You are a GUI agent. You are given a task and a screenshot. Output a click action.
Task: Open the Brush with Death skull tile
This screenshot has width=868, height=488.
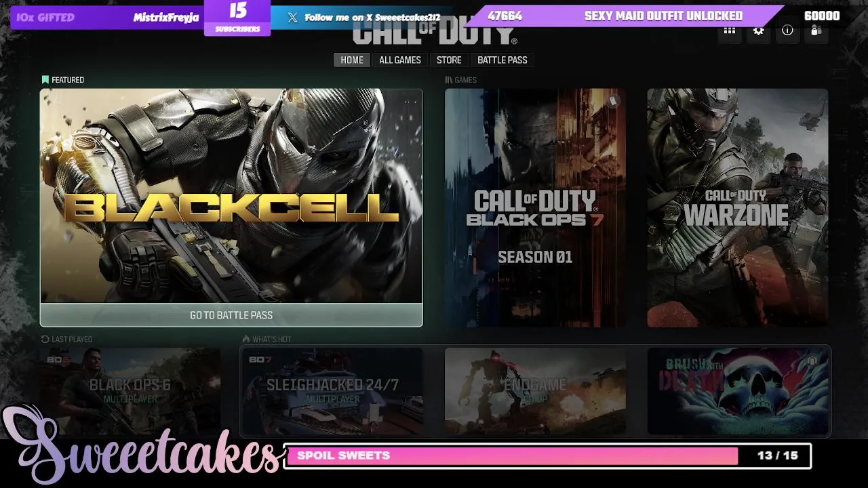point(737,392)
